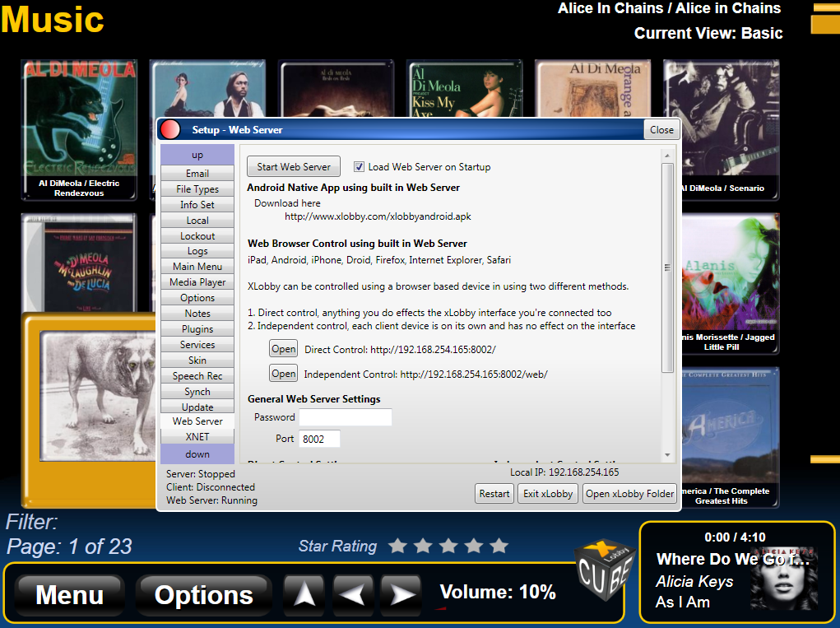This screenshot has width=840, height=628.
Task: Click the 'Server: Stopped' status text
Action: 201,474
